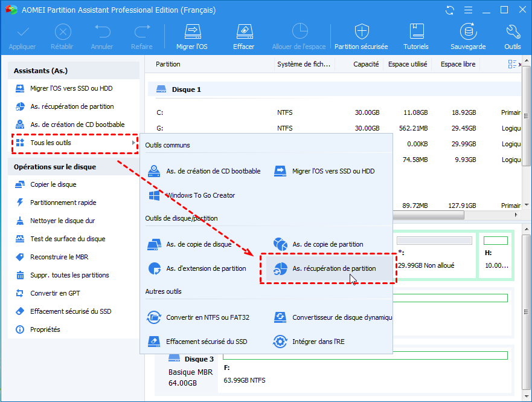
Task: Click scroll-right arrow of horizontal scrollbar
Action: pos(516,215)
